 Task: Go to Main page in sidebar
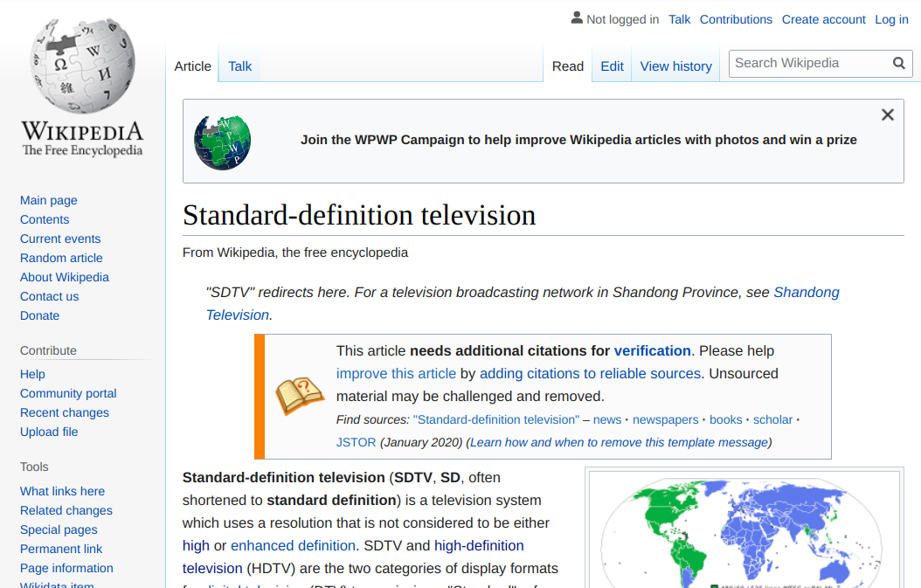click(x=49, y=200)
